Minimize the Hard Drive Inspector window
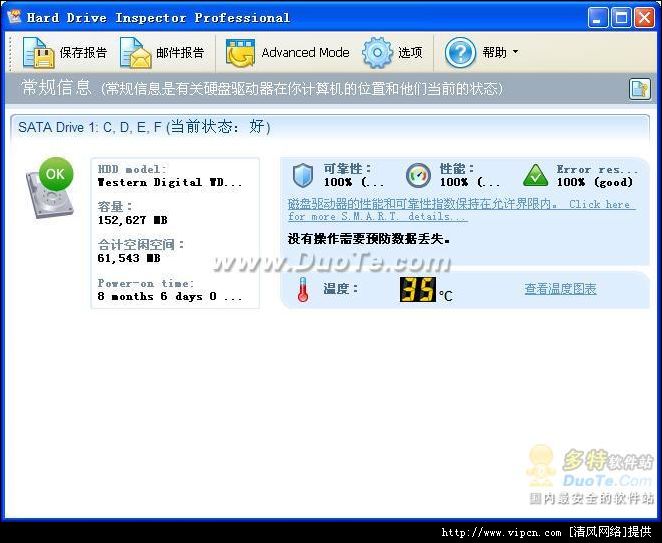The width and height of the screenshot is (662, 543). [x=597, y=17]
